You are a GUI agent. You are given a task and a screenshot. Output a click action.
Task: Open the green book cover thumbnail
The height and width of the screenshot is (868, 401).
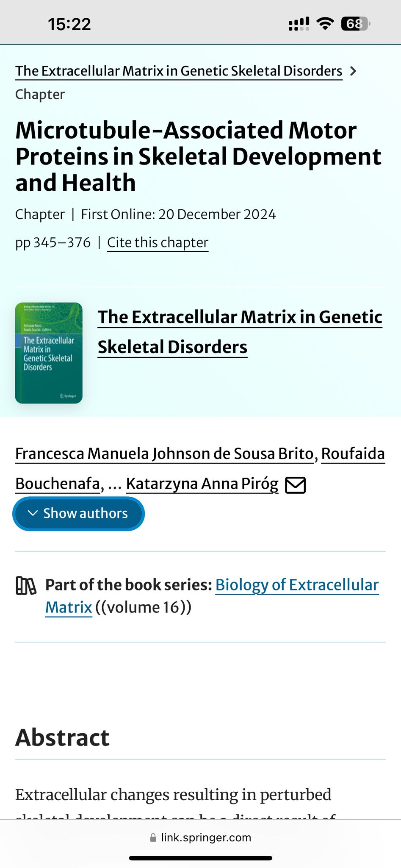(49, 353)
